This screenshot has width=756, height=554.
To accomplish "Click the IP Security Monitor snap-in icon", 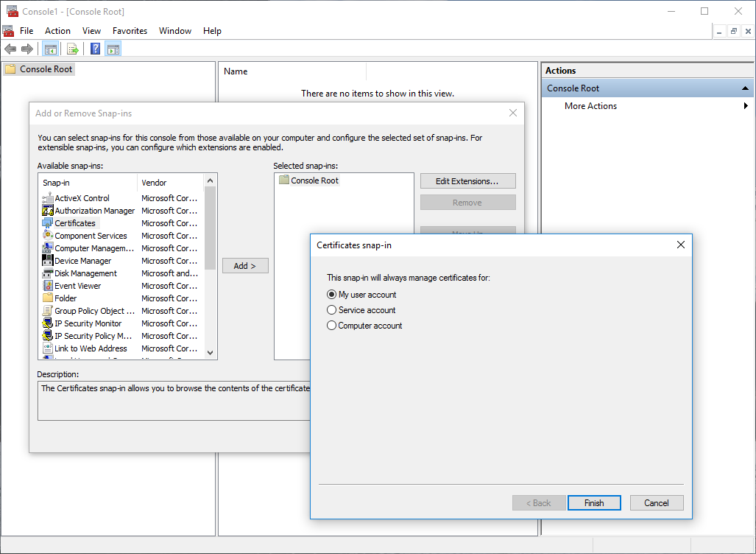I will tap(48, 323).
